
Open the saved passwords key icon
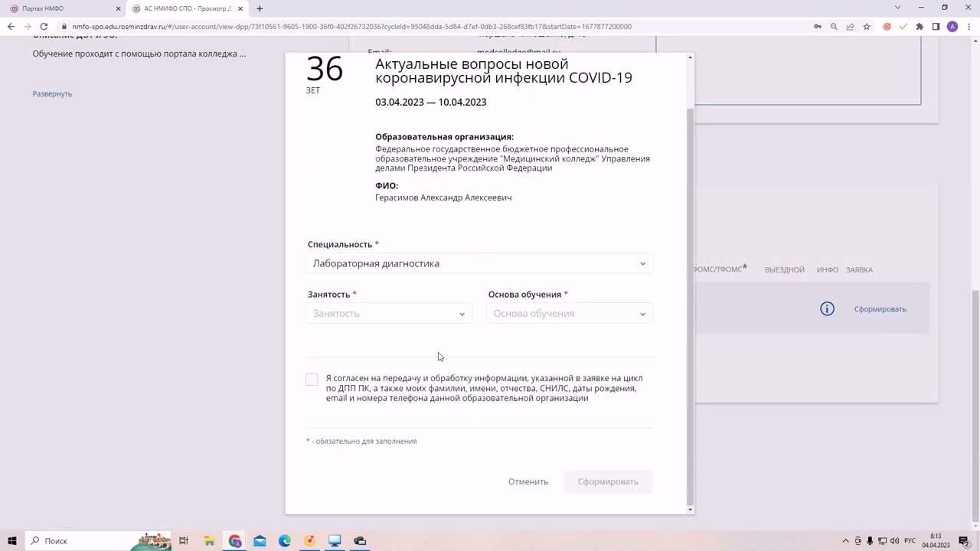(818, 27)
